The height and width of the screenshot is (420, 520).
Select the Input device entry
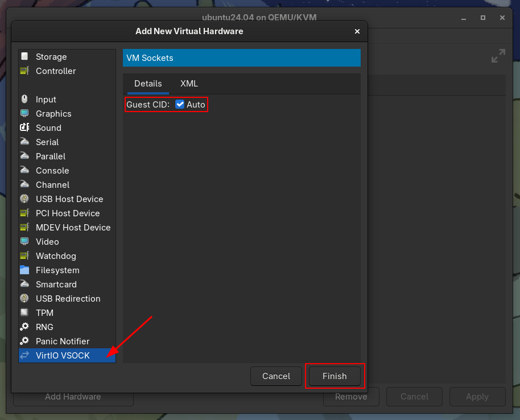pyautogui.click(x=46, y=99)
